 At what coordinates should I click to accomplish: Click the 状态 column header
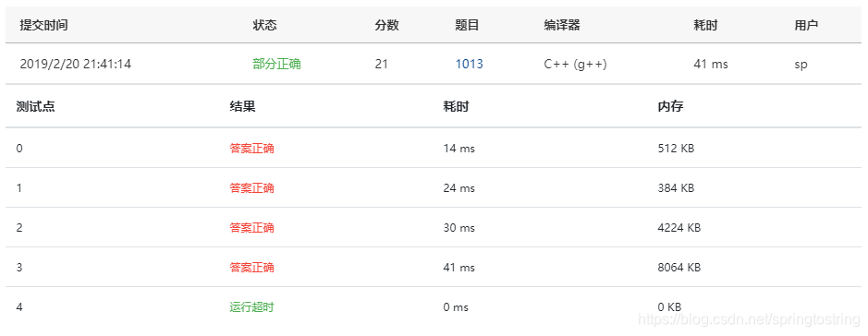pos(264,25)
